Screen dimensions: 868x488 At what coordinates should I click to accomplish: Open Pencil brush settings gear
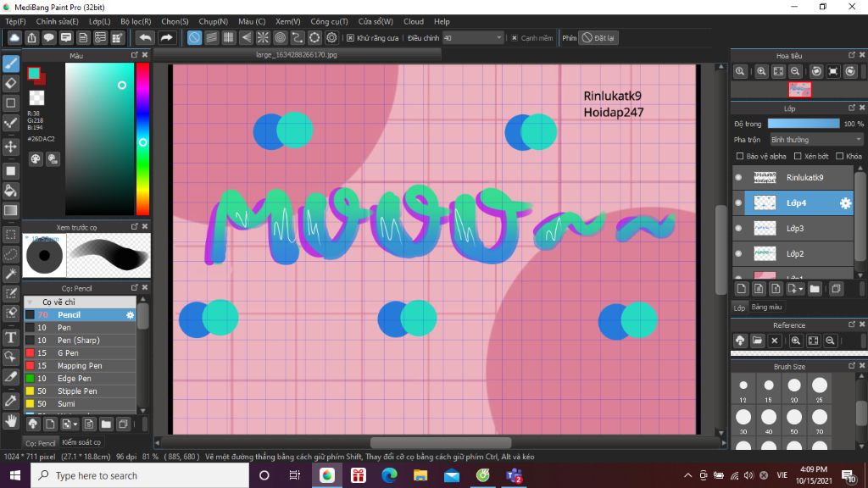[x=130, y=315]
